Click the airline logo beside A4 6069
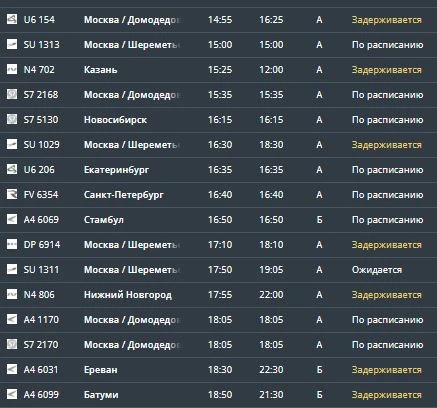The height and width of the screenshot is (408, 437). pyautogui.click(x=12, y=219)
